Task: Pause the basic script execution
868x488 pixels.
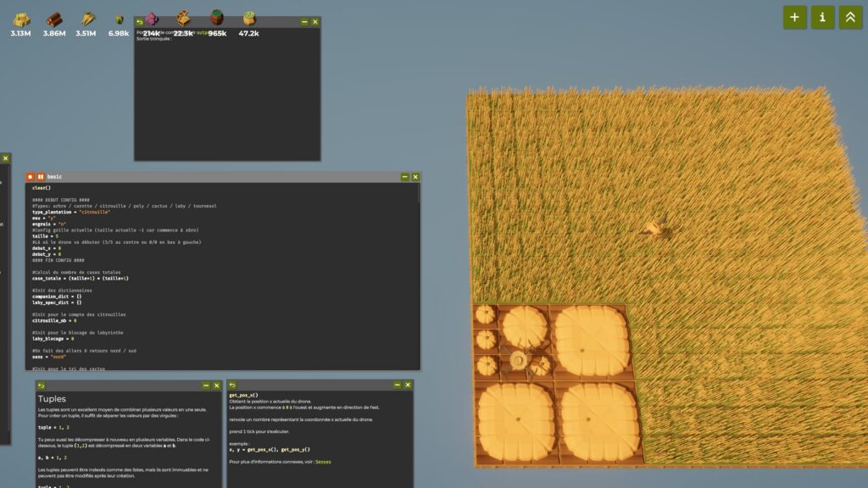Action: (x=40, y=176)
